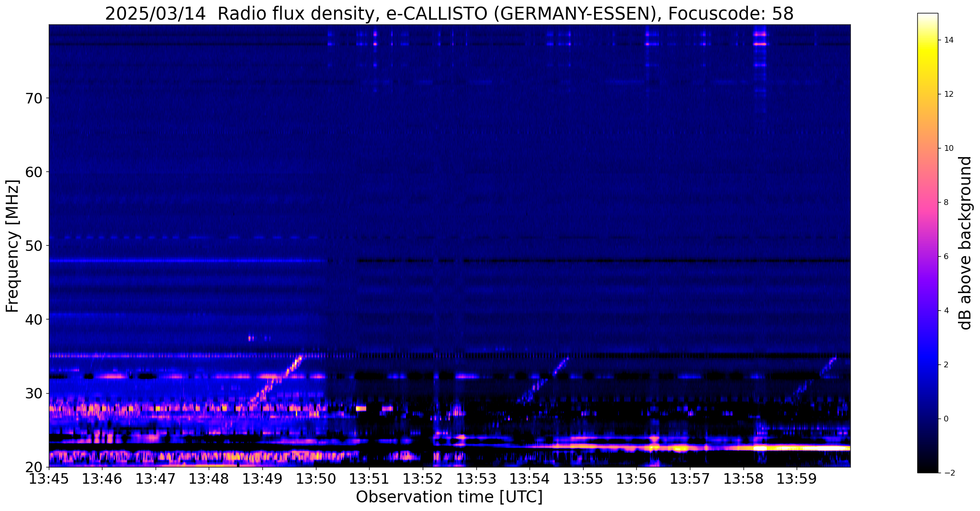Click the 13:51 time tick label
Screen dimensions: 980x511
pos(369,479)
